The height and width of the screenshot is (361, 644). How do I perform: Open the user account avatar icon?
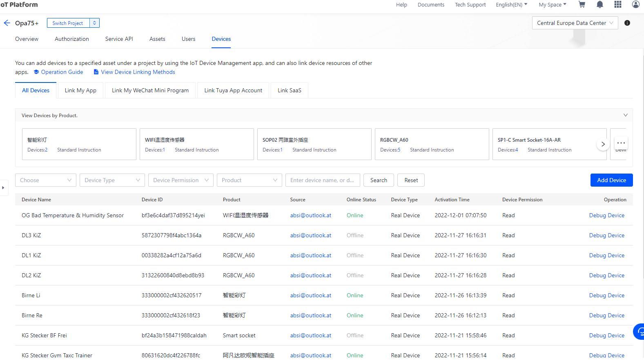point(636,4)
